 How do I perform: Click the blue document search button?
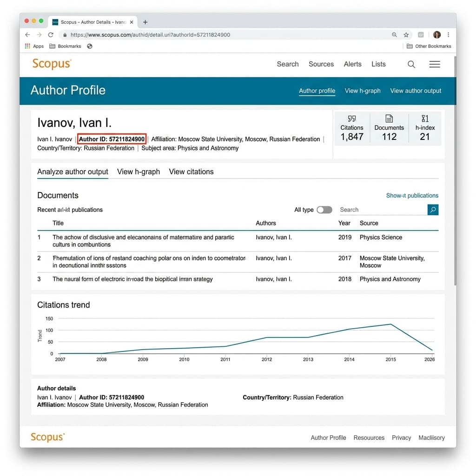(433, 210)
